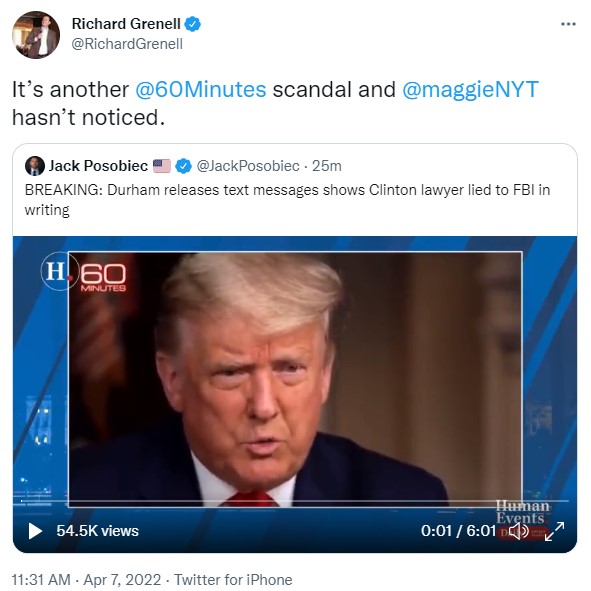Click Jack Posobiec's small avatar
Image resolution: width=591 pixels, height=591 pixels.
click(x=35, y=166)
